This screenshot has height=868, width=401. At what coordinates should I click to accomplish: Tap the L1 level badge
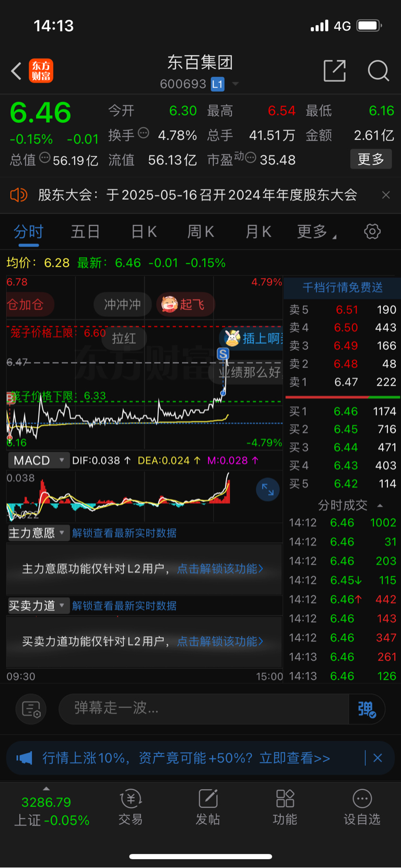[x=217, y=84]
